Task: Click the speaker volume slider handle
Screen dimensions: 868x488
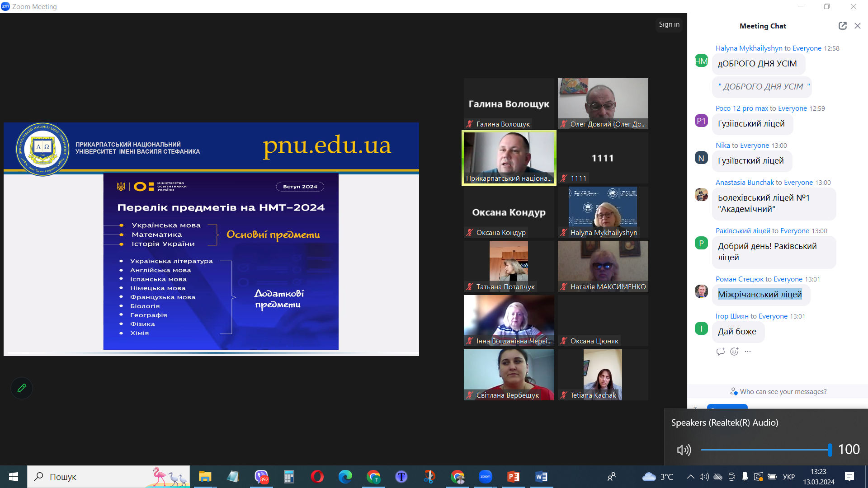Action: (830, 450)
